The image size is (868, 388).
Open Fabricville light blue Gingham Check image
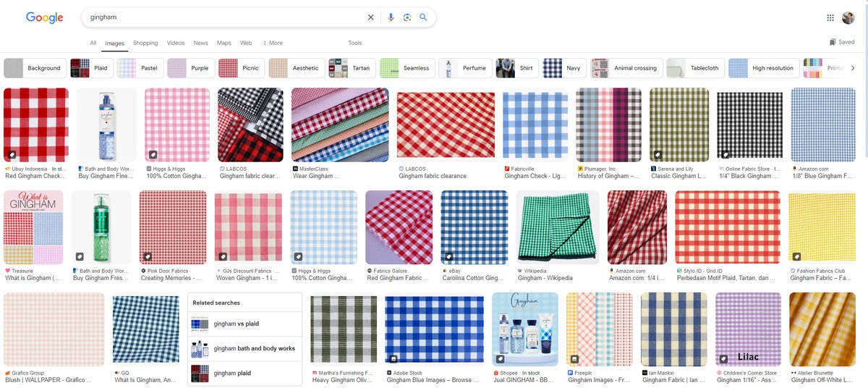(536, 125)
